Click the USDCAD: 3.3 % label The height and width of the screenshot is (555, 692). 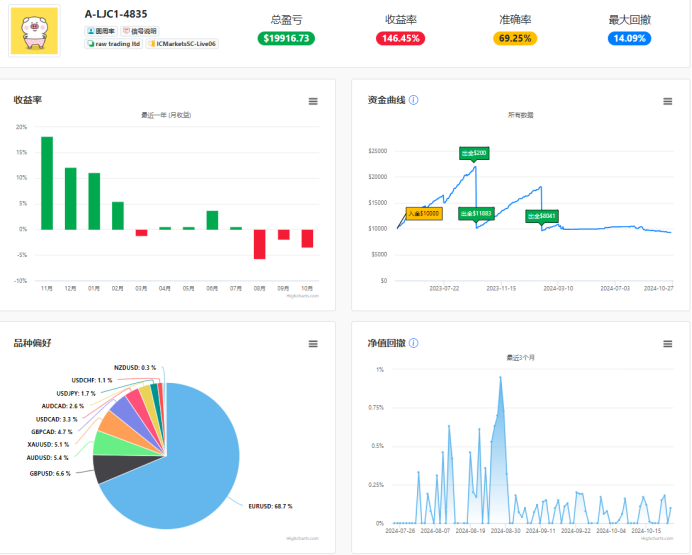coord(56,419)
